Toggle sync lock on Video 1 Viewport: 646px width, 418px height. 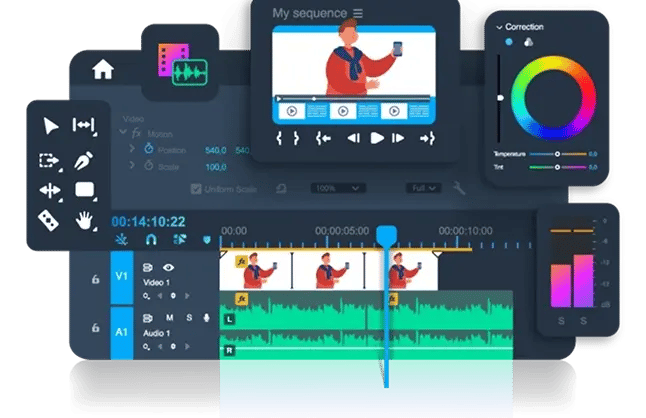147,268
